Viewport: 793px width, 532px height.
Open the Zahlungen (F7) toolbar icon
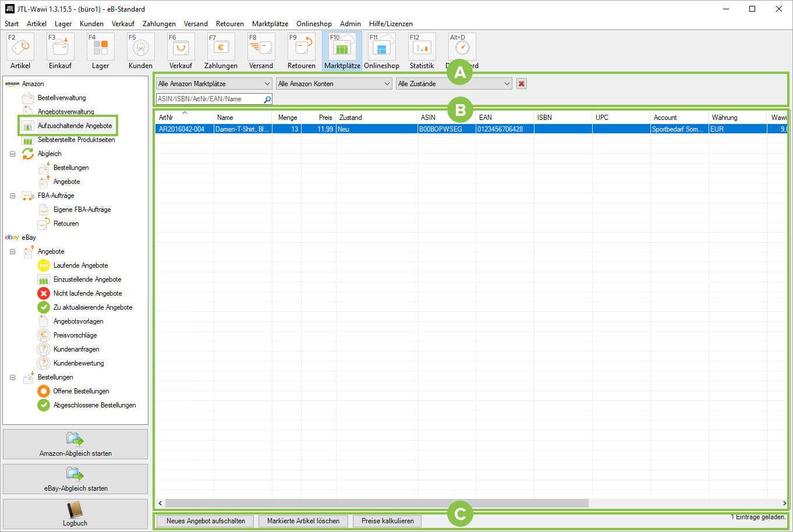pos(221,47)
